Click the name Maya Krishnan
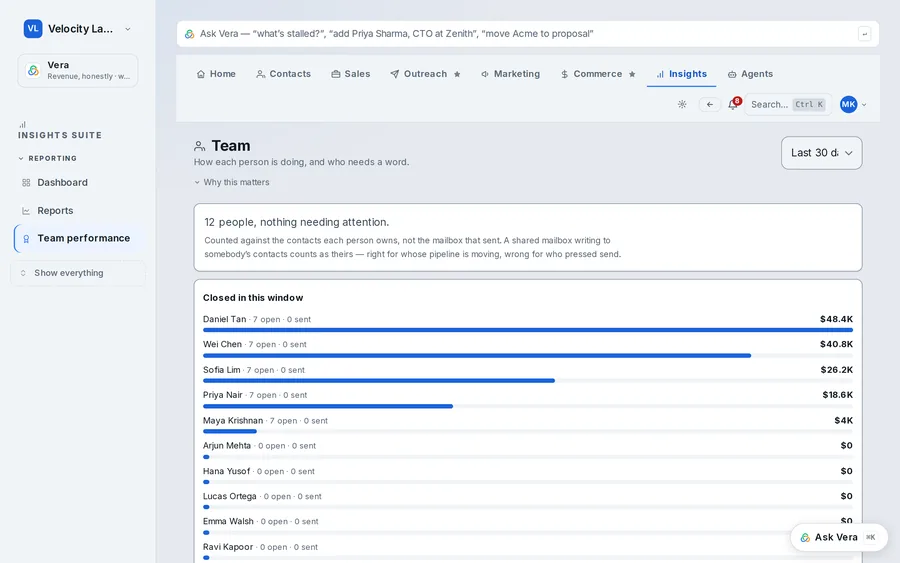Viewport: 900px width, 563px height. pos(232,421)
